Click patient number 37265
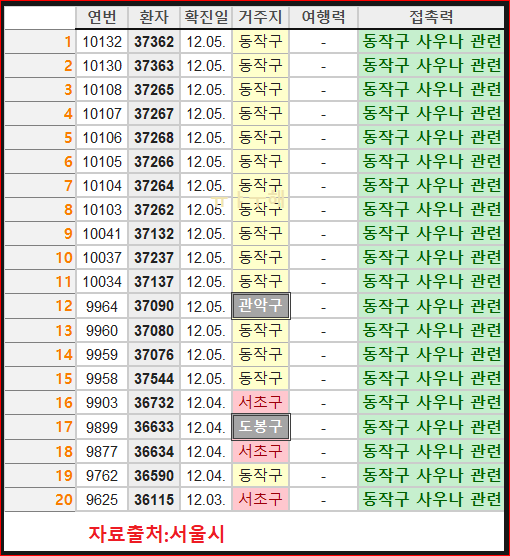Image resolution: width=510 pixels, height=556 pixels. [154, 90]
